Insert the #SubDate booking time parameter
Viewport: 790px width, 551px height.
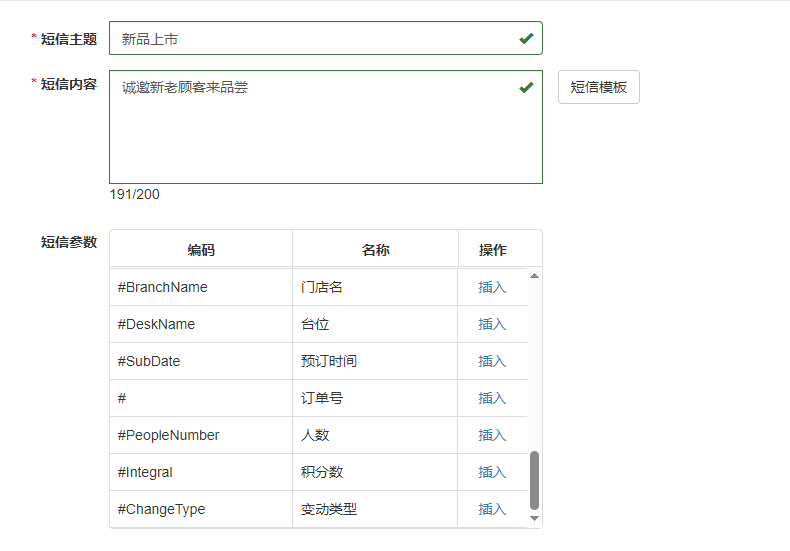click(x=492, y=361)
